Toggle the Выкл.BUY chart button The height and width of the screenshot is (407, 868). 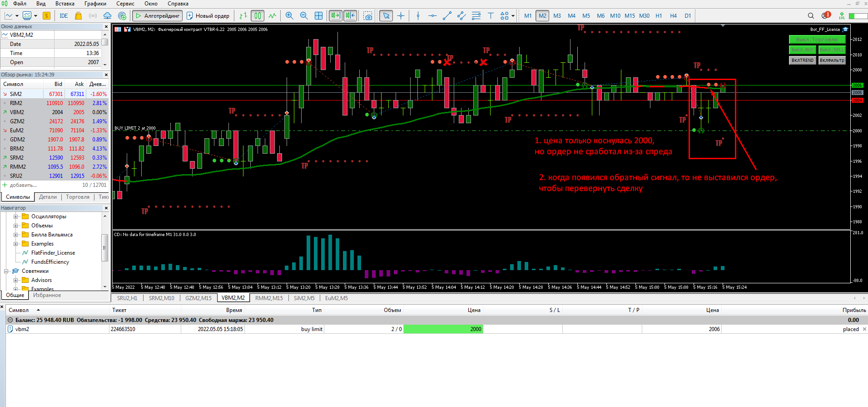[x=802, y=50]
